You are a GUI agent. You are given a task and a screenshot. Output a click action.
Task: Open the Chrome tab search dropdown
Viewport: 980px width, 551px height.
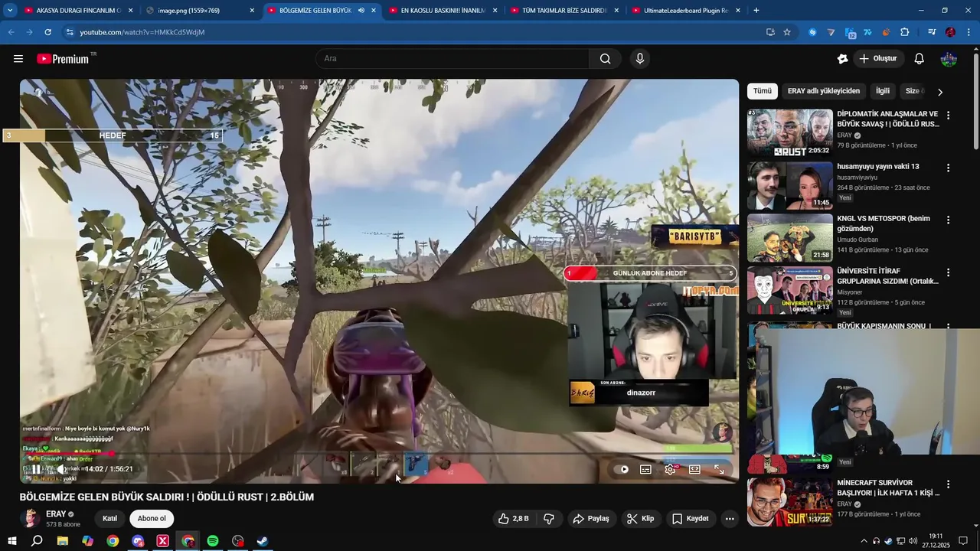point(10,11)
